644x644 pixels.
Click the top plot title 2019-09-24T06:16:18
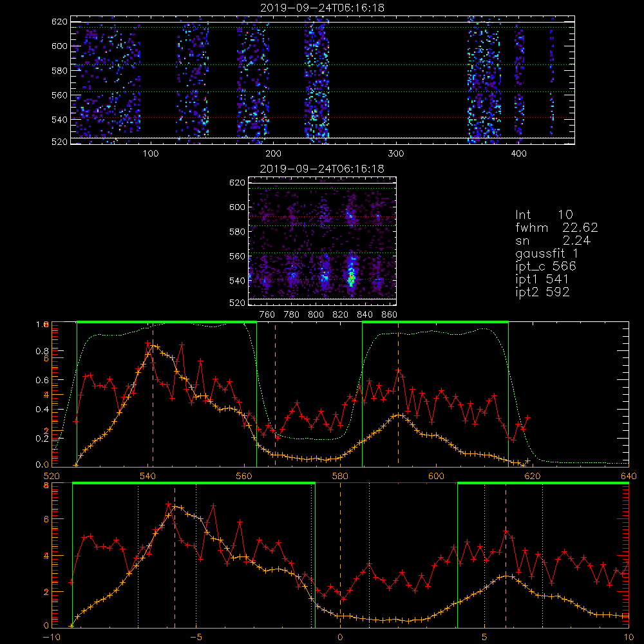coord(322,8)
